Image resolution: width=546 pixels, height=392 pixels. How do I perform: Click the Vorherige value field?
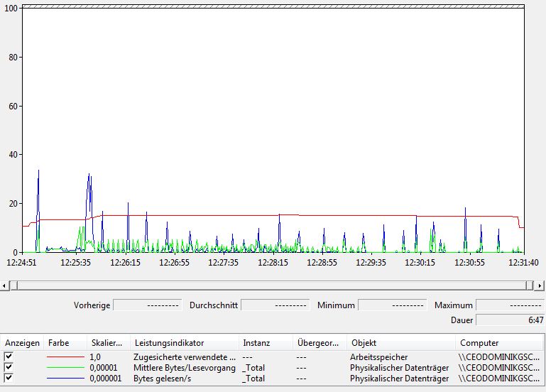pos(148,305)
